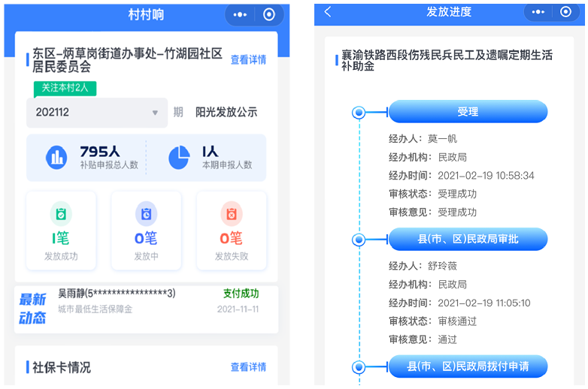Tap the green 发放成功 clipboard icon

pyautogui.click(x=61, y=214)
